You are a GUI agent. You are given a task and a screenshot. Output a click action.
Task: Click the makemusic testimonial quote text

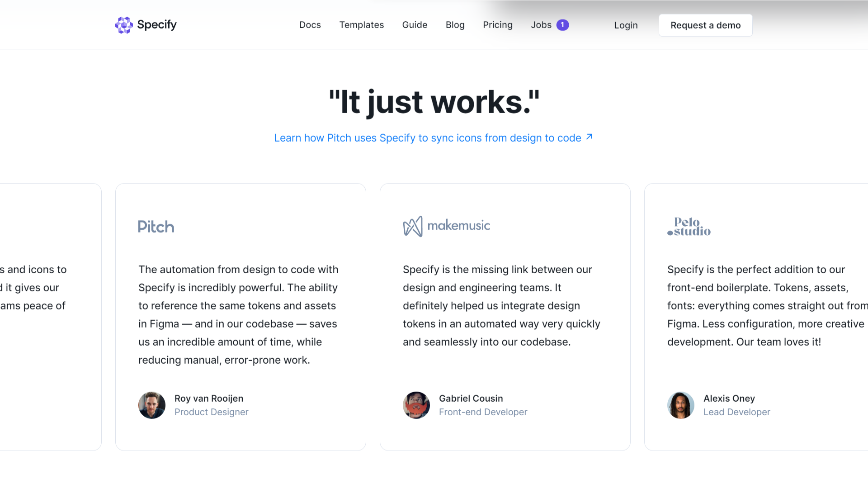(501, 306)
